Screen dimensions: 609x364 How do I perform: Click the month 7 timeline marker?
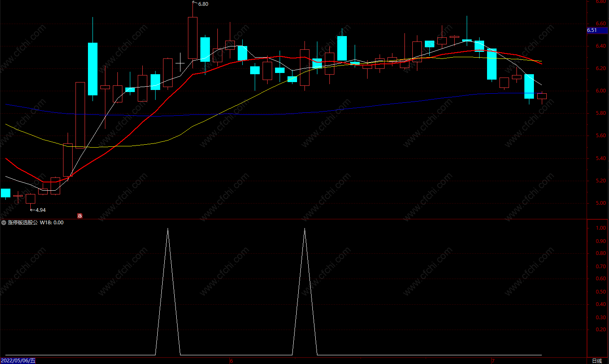(493, 361)
